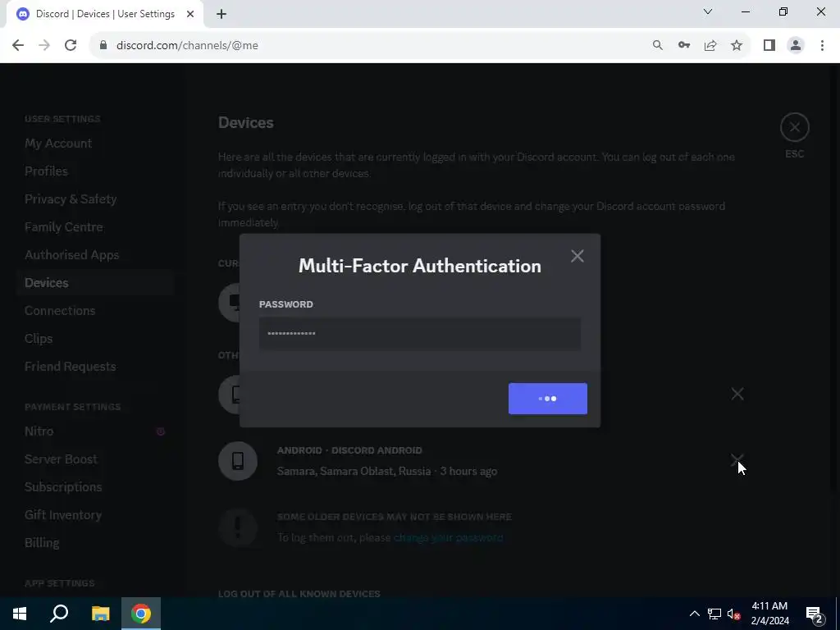Close the Multi-Factor Authentication dialog

(x=577, y=256)
